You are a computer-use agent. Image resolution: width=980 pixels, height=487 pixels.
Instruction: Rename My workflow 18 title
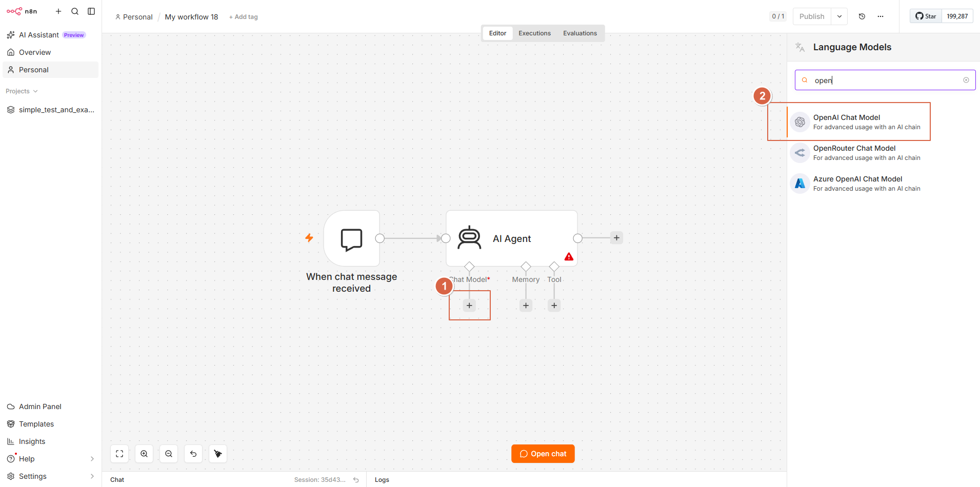coord(191,17)
